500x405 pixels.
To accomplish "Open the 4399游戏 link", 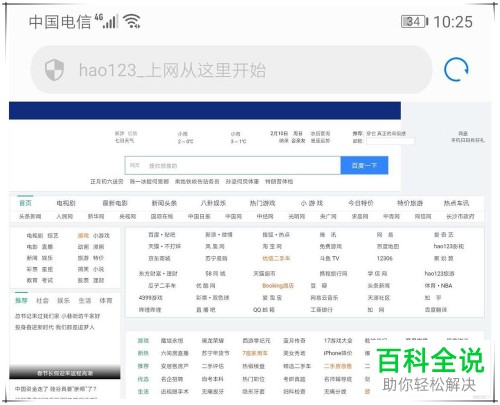I will coord(151,298).
